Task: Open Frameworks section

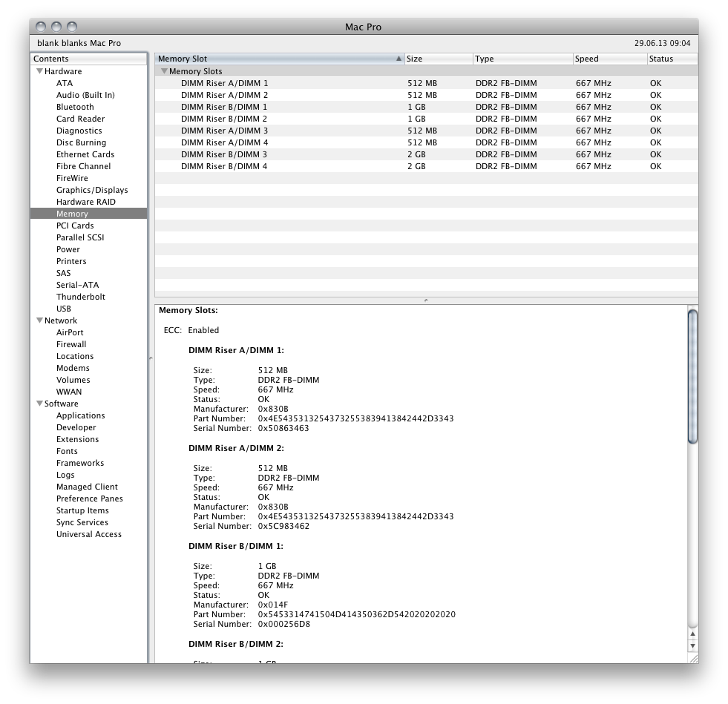Action: (x=80, y=463)
